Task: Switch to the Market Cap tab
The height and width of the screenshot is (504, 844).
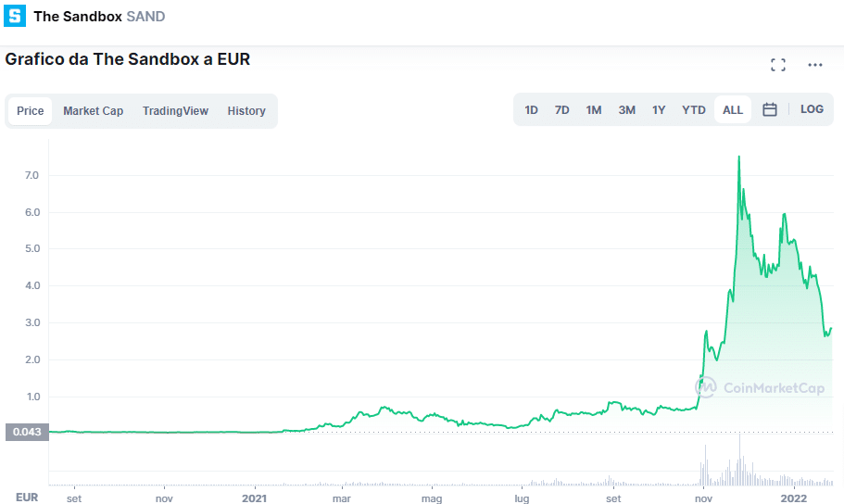Action: click(x=94, y=111)
